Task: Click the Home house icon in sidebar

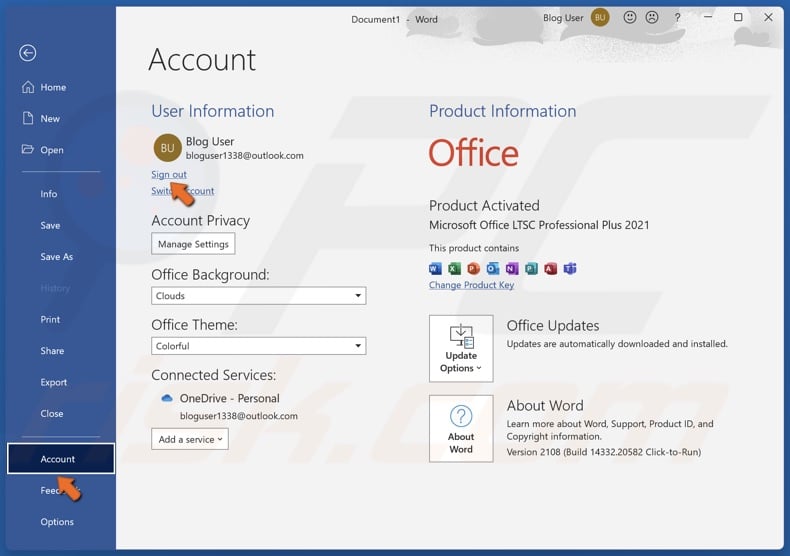Action: [x=28, y=87]
